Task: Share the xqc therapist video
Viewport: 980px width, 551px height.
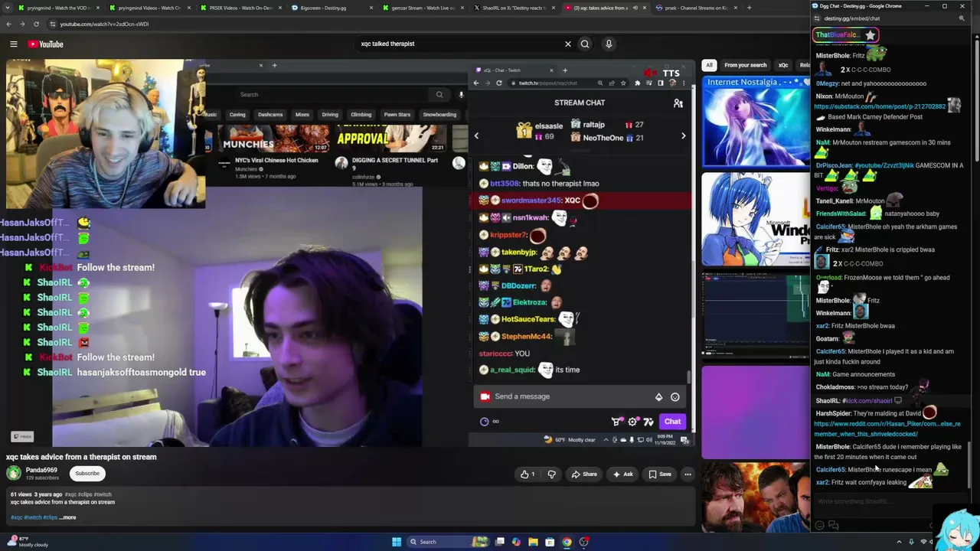Action: click(584, 474)
